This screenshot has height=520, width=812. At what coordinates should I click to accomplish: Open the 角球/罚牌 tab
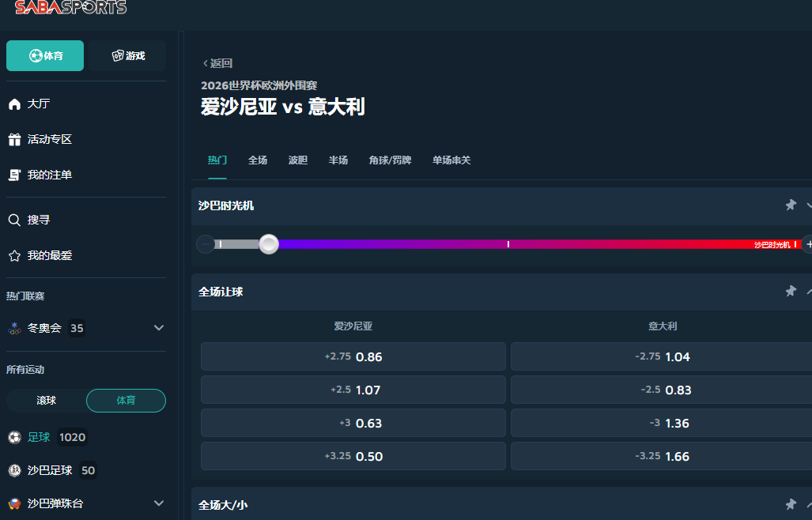[390, 160]
